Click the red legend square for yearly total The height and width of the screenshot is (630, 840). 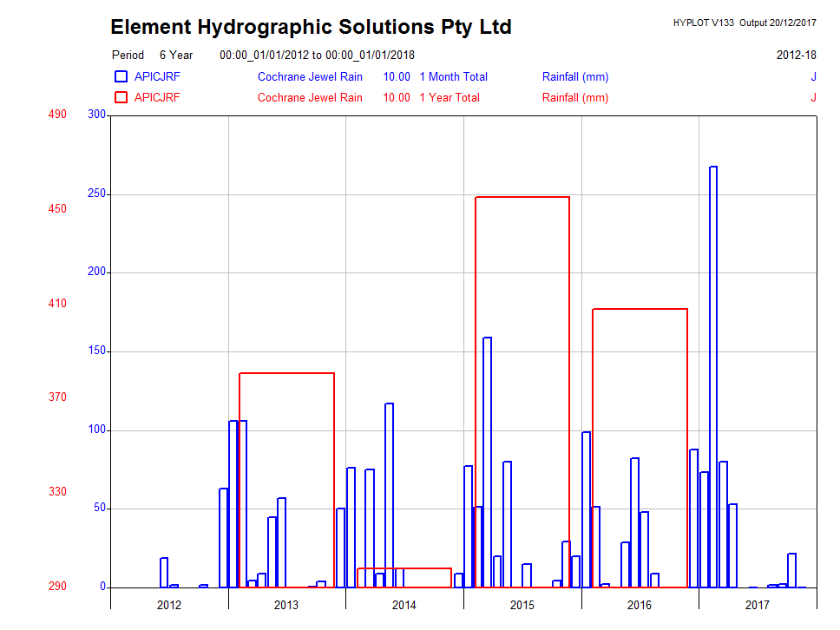point(121,98)
